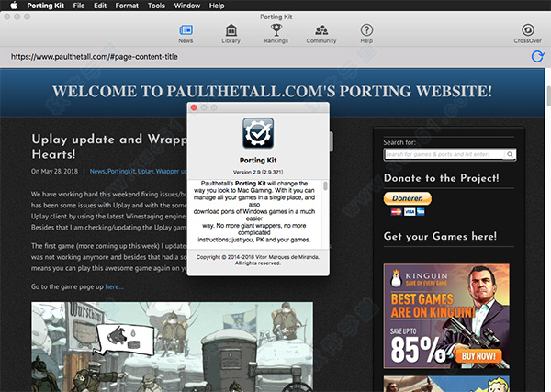
Task: Close the About Porting Kit dialog
Action: [x=194, y=107]
